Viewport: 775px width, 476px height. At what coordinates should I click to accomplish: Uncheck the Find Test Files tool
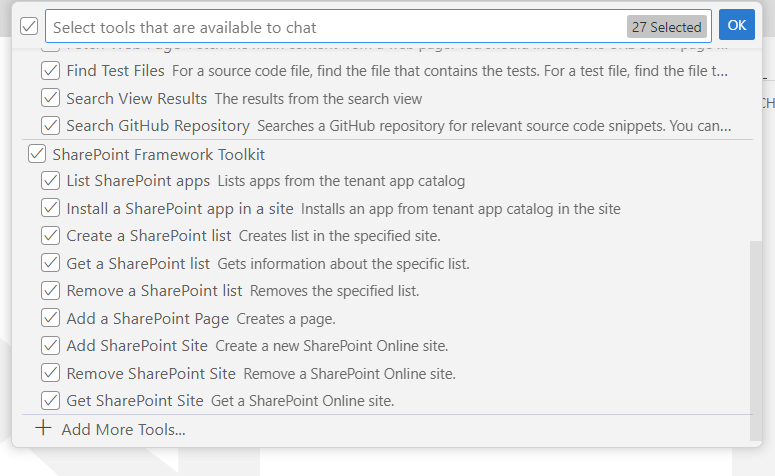50,71
